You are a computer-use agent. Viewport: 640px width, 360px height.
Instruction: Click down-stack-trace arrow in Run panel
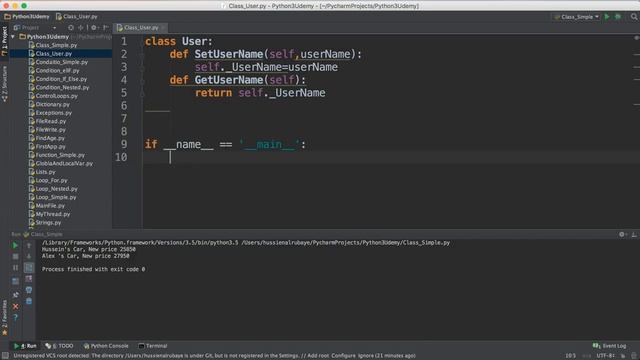click(x=29, y=257)
